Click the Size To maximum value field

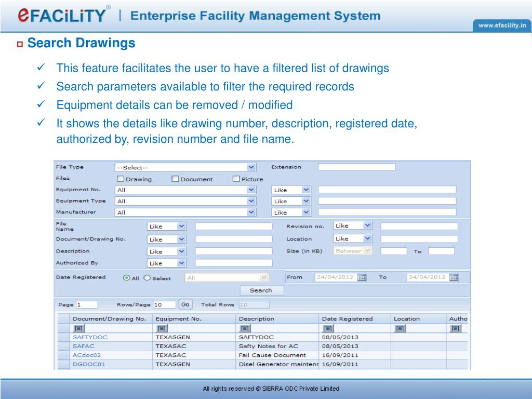(442, 251)
